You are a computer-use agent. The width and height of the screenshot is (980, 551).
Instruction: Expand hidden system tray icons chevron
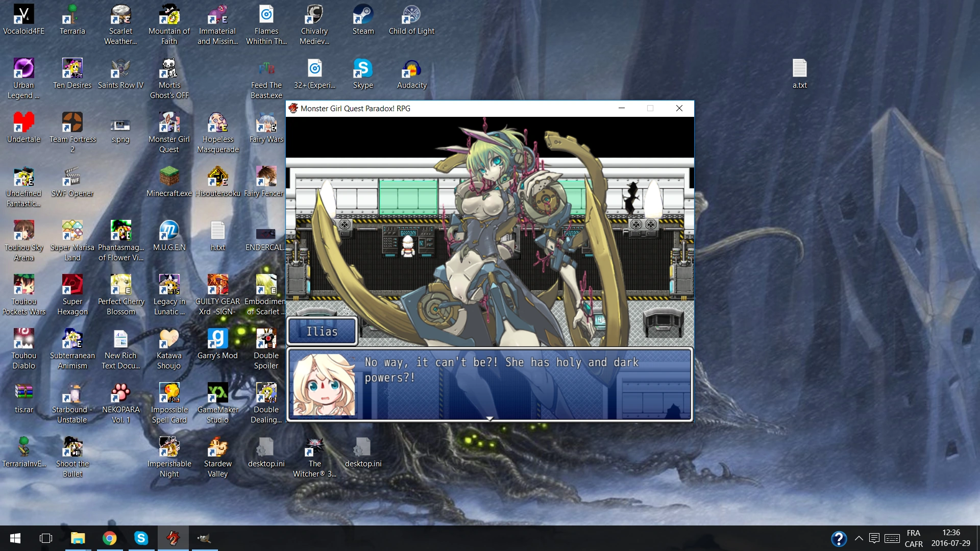click(x=859, y=538)
